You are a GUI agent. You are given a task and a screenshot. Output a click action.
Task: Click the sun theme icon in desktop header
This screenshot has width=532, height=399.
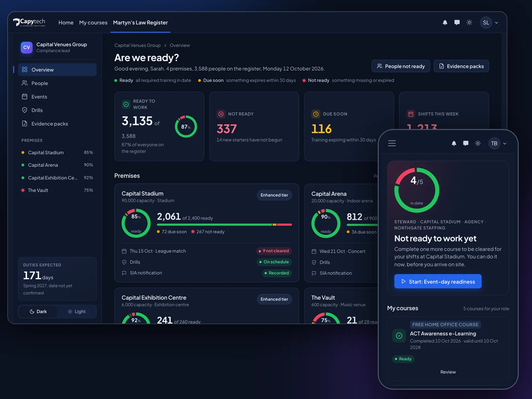[x=469, y=23]
